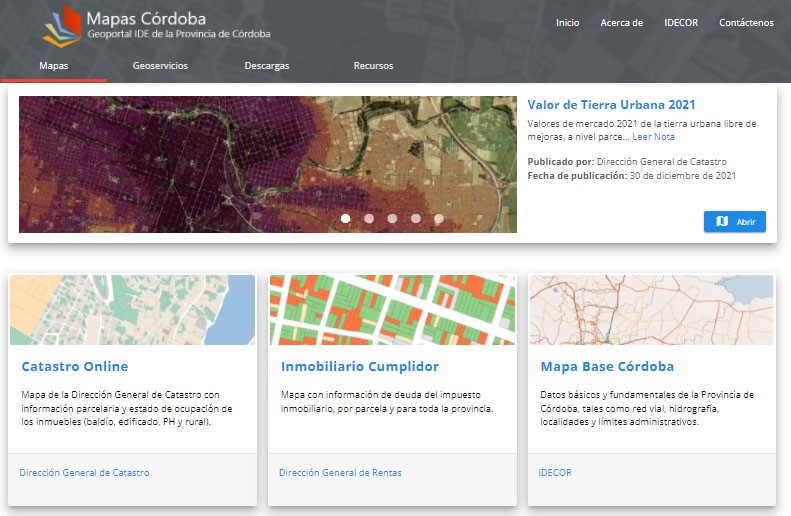Screen dimensions: 791x516
Task: Switch to the Geoservicios tab
Action: point(160,66)
